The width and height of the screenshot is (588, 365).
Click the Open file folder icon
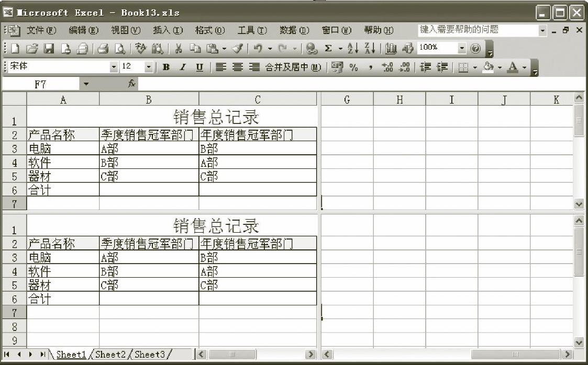[32, 48]
